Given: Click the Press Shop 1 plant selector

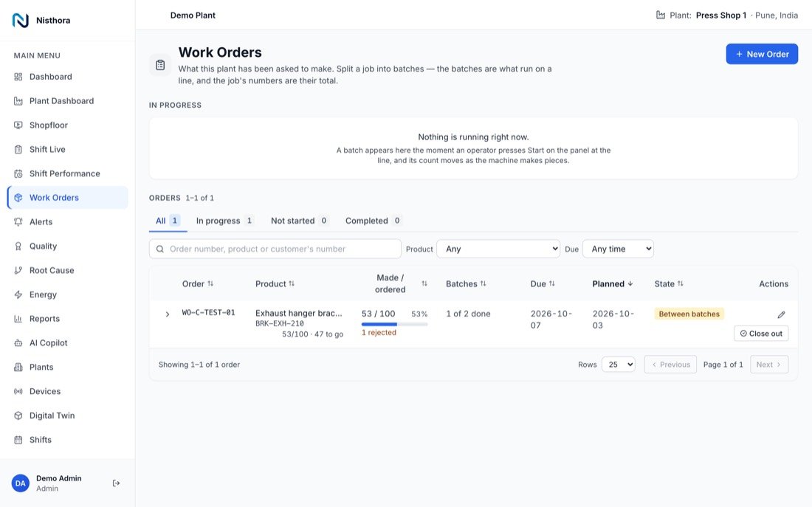Looking at the screenshot, I should point(721,15).
